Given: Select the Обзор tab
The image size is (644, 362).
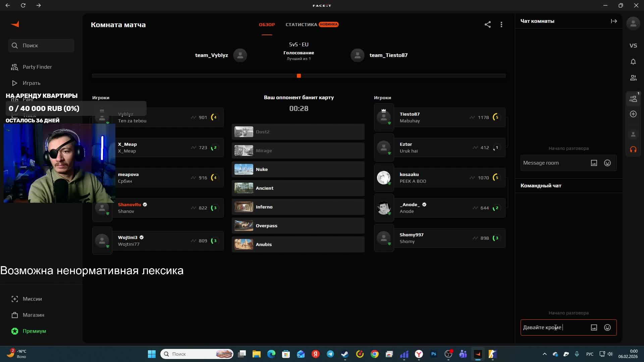Looking at the screenshot, I should coord(267,24).
